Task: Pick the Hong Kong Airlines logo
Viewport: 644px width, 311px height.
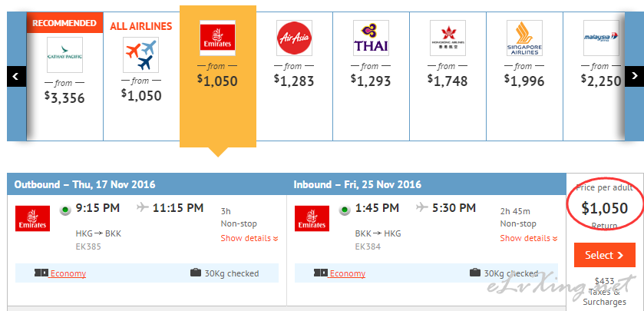Action: click(x=447, y=38)
